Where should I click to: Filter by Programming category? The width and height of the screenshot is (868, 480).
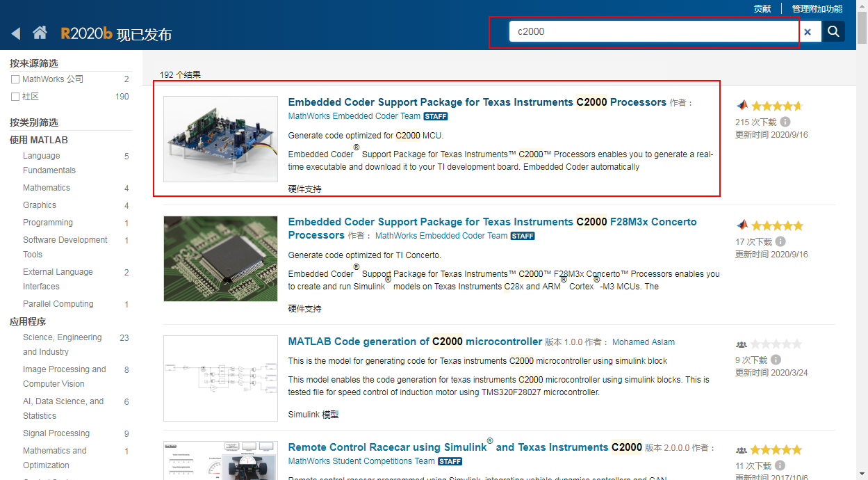point(48,223)
